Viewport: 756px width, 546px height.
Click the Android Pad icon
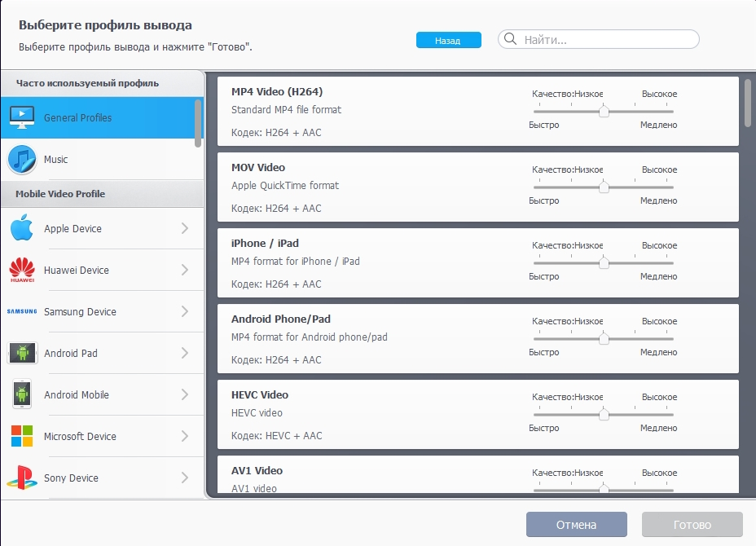point(22,353)
